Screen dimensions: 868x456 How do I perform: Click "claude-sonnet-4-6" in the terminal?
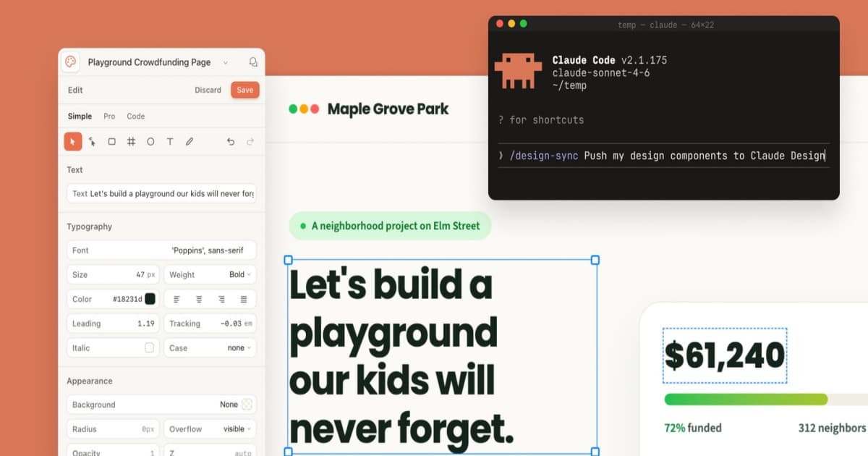pyautogui.click(x=601, y=73)
